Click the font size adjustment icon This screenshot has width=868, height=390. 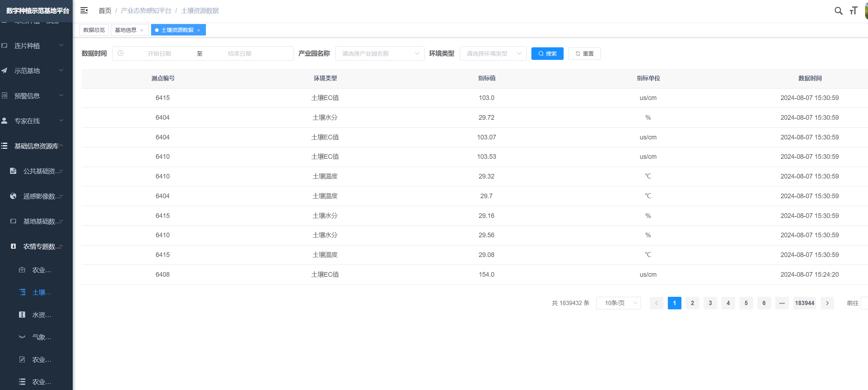coord(853,11)
